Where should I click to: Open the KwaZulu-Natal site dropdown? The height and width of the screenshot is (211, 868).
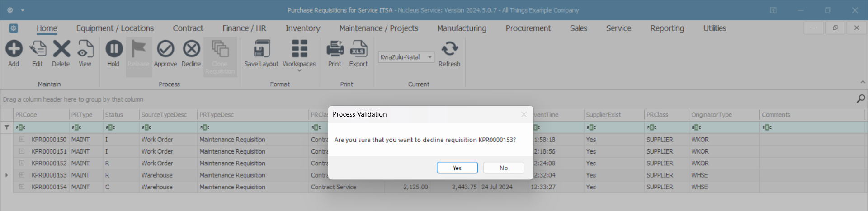430,57
